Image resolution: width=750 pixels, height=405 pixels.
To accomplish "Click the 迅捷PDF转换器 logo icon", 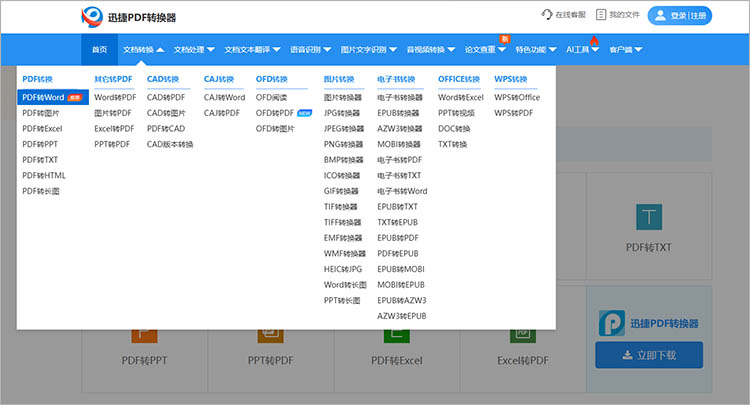I will point(92,17).
